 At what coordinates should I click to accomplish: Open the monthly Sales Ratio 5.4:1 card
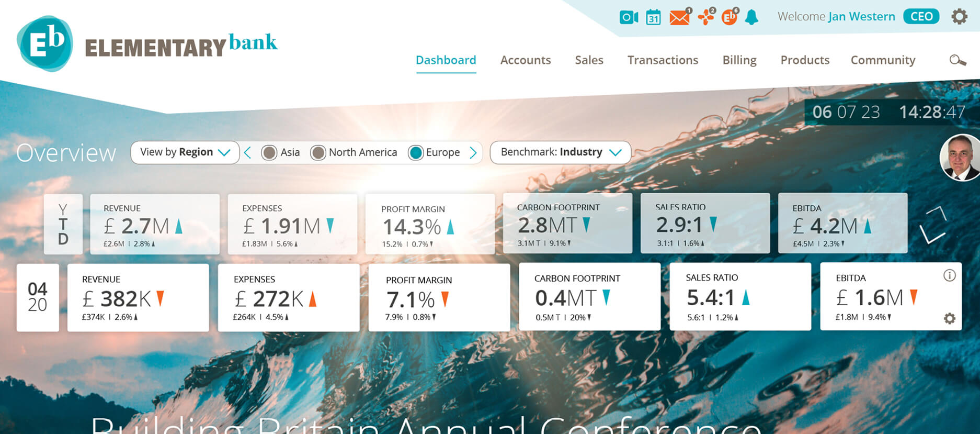tap(740, 296)
